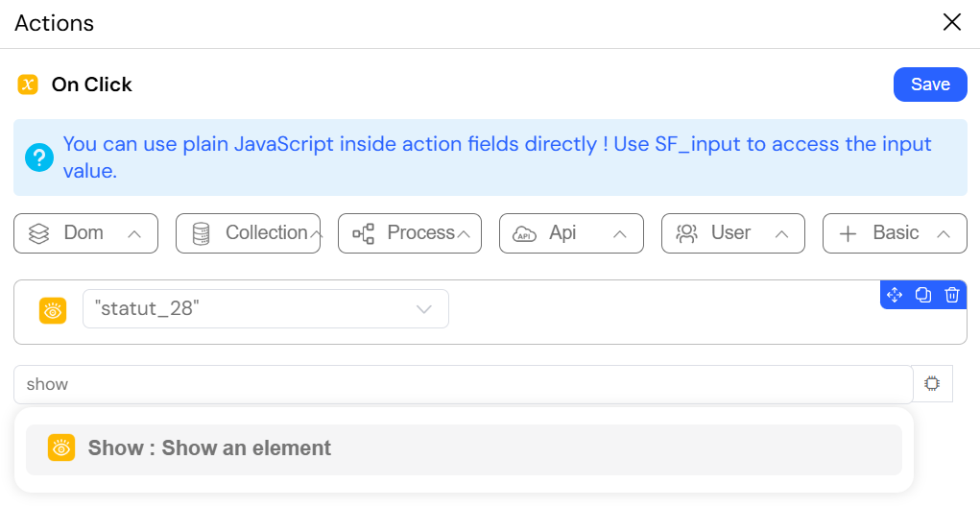980x508 pixels.
Task: Click the chip icon beside search field
Action: click(932, 383)
